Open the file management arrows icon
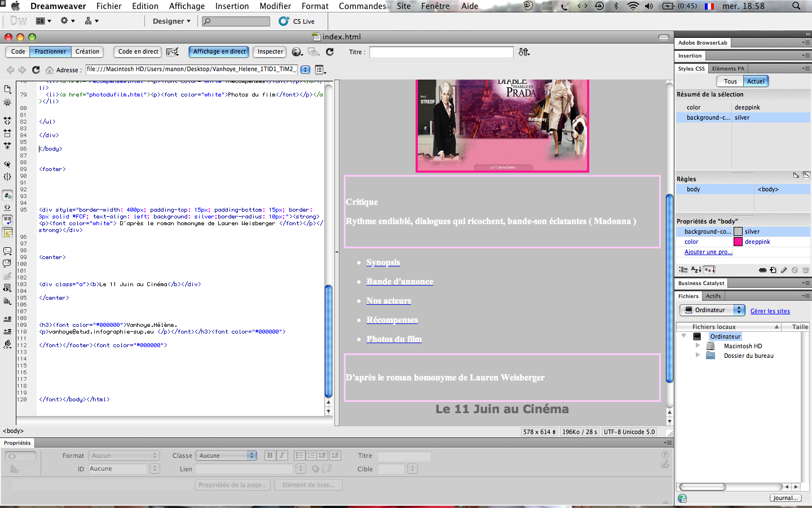 pyautogui.click(x=524, y=52)
